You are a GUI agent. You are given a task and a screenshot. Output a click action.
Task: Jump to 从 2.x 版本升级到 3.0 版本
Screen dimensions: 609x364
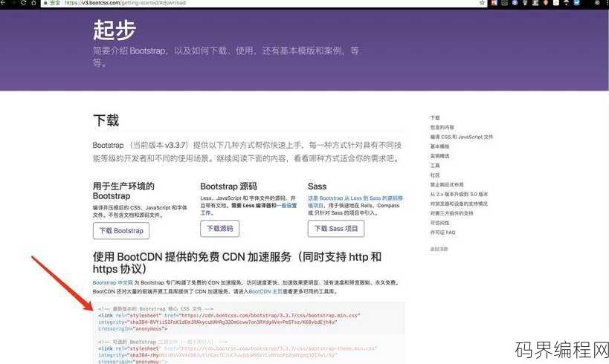[x=459, y=194]
